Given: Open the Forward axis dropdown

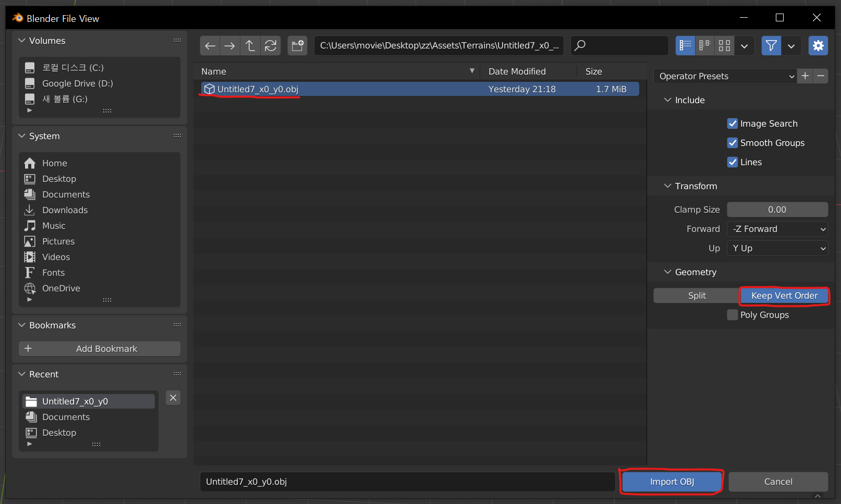Looking at the screenshot, I should (777, 229).
